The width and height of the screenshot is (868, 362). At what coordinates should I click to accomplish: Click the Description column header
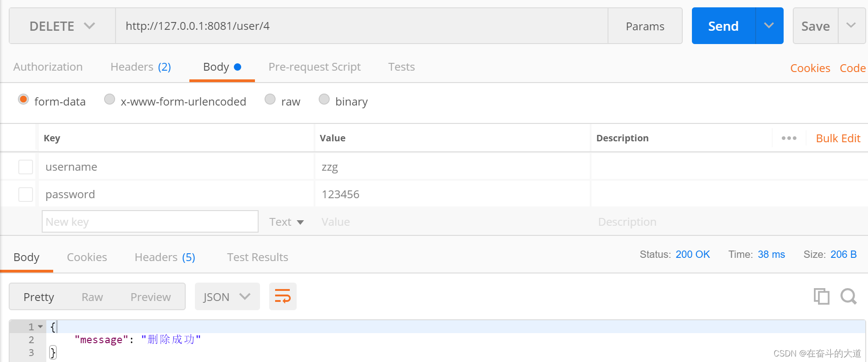pyautogui.click(x=622, y=138)
